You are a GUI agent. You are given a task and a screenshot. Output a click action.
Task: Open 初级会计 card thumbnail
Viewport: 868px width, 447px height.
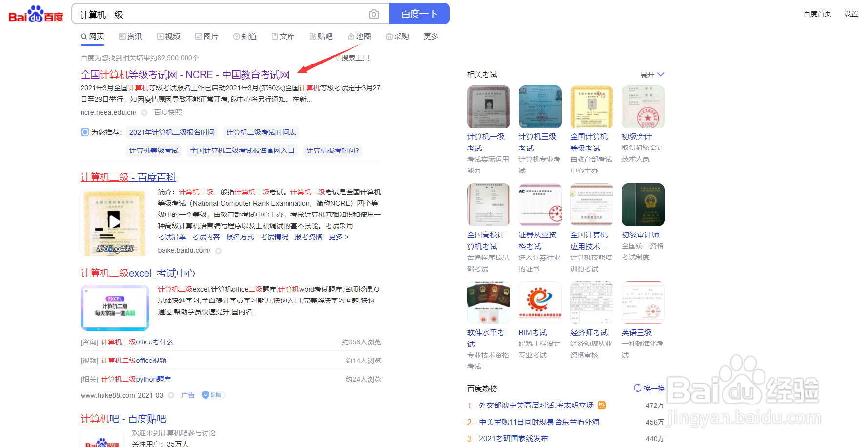pos(643,107)
